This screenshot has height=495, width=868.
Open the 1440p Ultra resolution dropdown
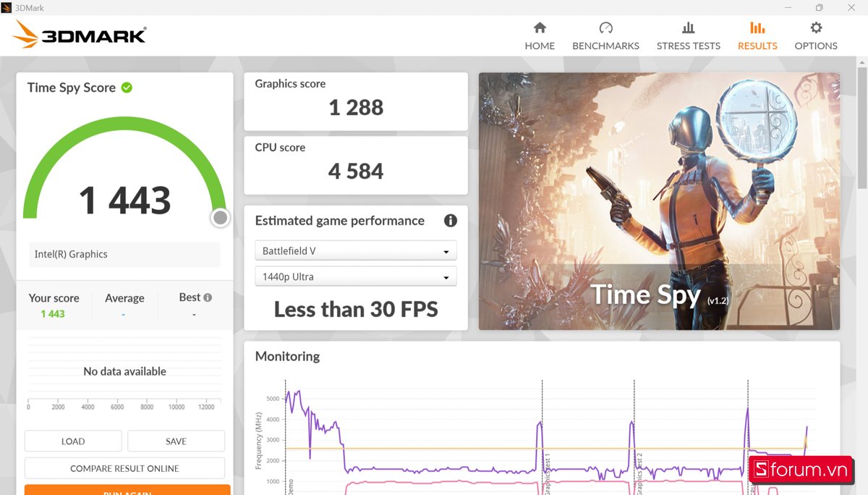click(356, 276)
